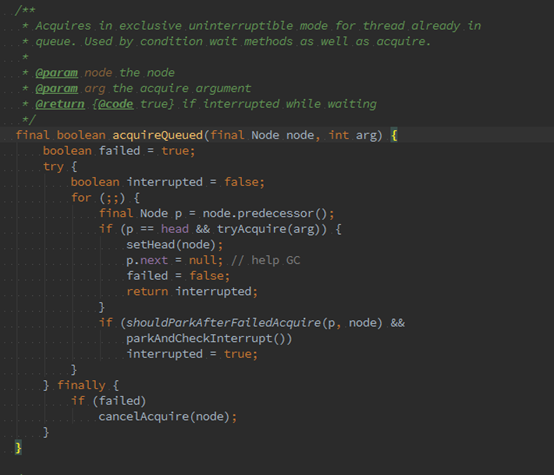Click 'boolean failed = true;' statement
The height and width of the screenshot is (475, 554).
tap(119, 151)
